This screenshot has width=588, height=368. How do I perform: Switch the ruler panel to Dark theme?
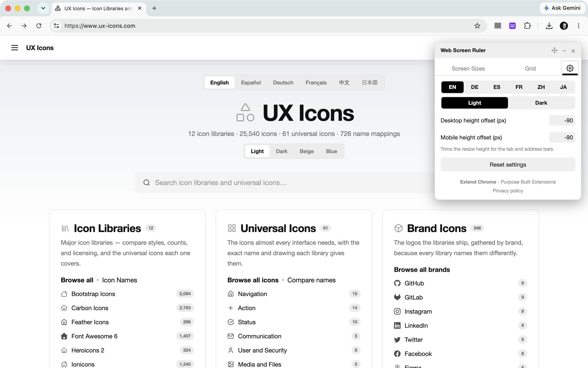[541, 103]
